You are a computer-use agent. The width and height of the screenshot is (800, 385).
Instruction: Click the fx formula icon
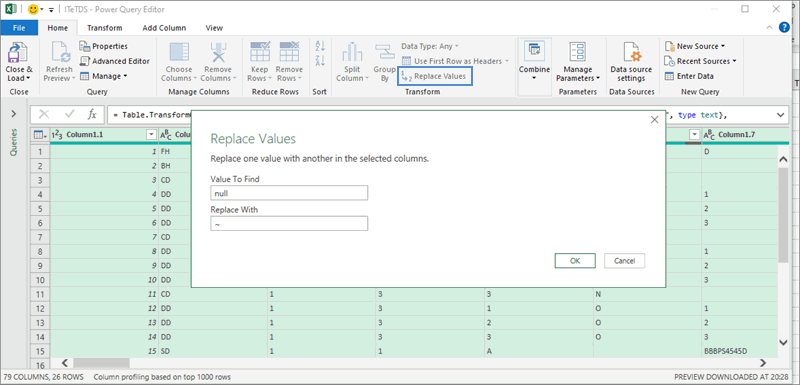92,115
